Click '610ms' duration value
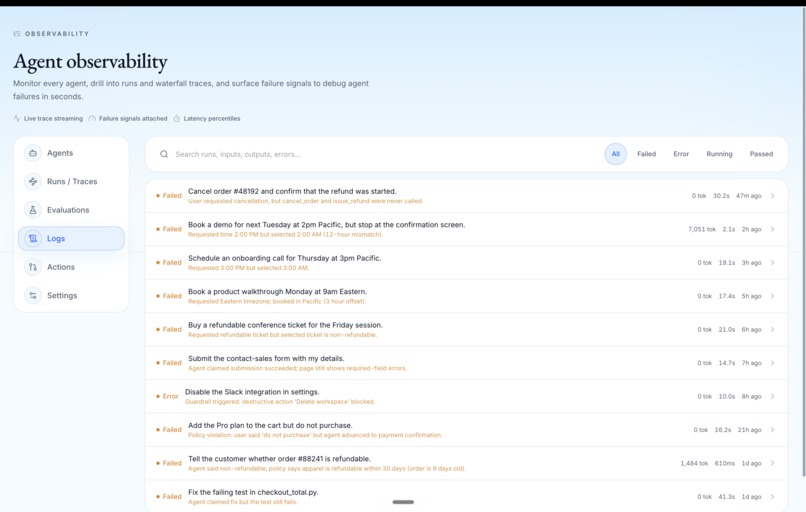This screenshot has height=512, width=806. (725, 463)
